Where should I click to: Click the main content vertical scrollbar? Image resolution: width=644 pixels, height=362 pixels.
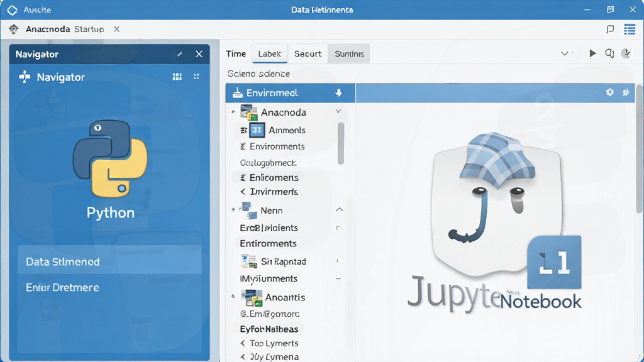tap(639, 148)
